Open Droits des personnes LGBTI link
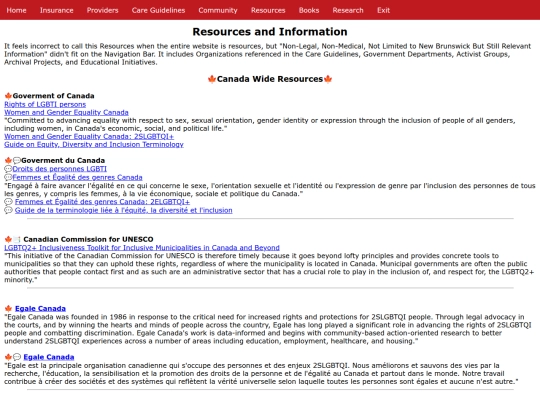540x405 pixels. pyautogui.click(x=60, y=169)
